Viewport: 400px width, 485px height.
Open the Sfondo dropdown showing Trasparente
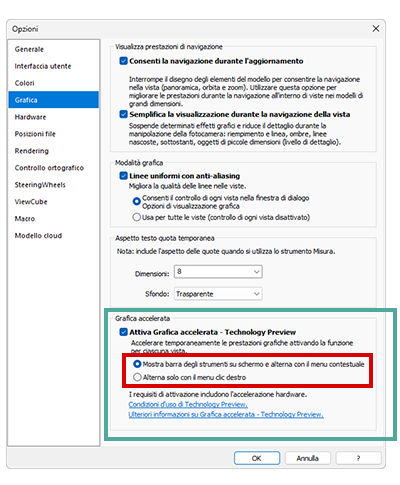(218, 294)
